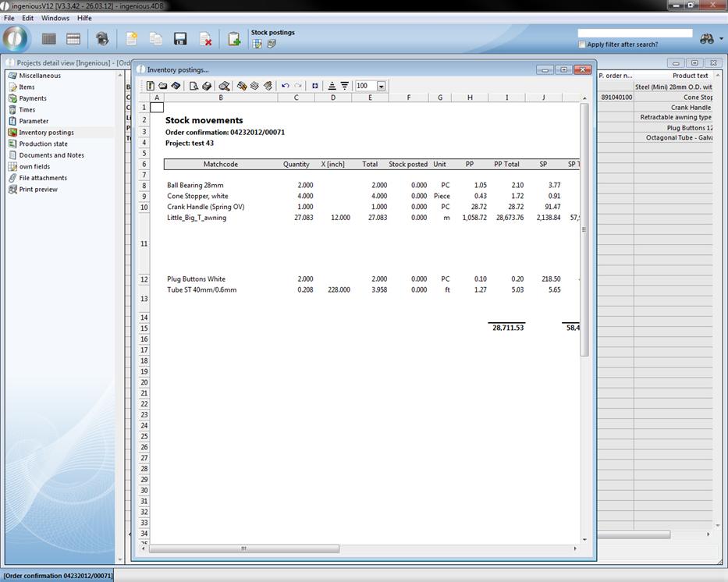Open the Hilfe menu
This screenshot has width=728, height=582.
pyautogui.click(x=84, y=18)
